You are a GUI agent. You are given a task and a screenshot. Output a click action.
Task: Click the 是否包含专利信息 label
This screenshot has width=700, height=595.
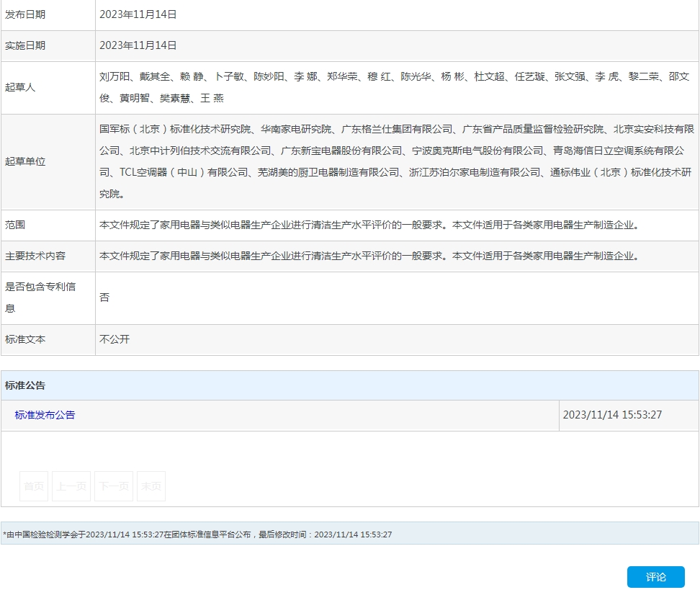tap(40, 297)
